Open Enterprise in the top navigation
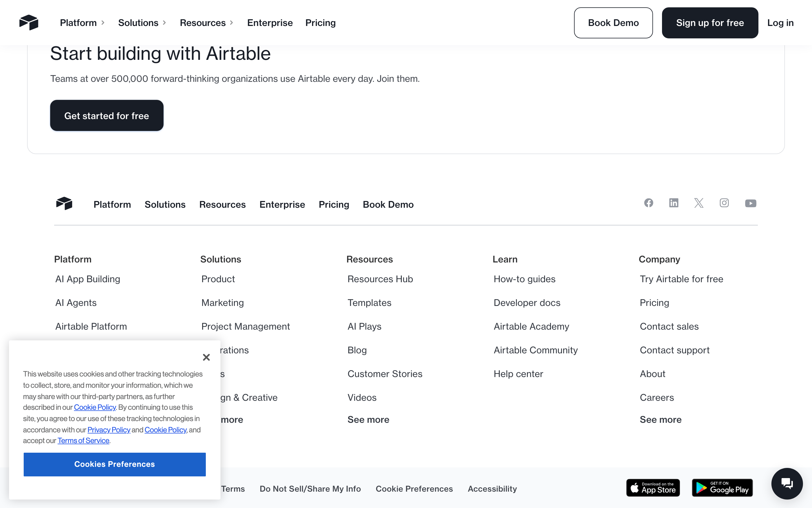 click(270, 23)
